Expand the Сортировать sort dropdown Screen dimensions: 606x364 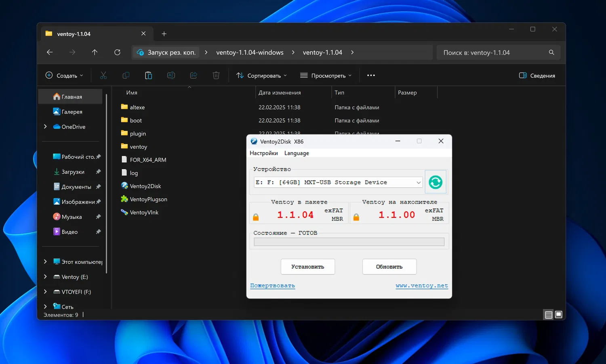pyautogui.click(x=262, y=76)
